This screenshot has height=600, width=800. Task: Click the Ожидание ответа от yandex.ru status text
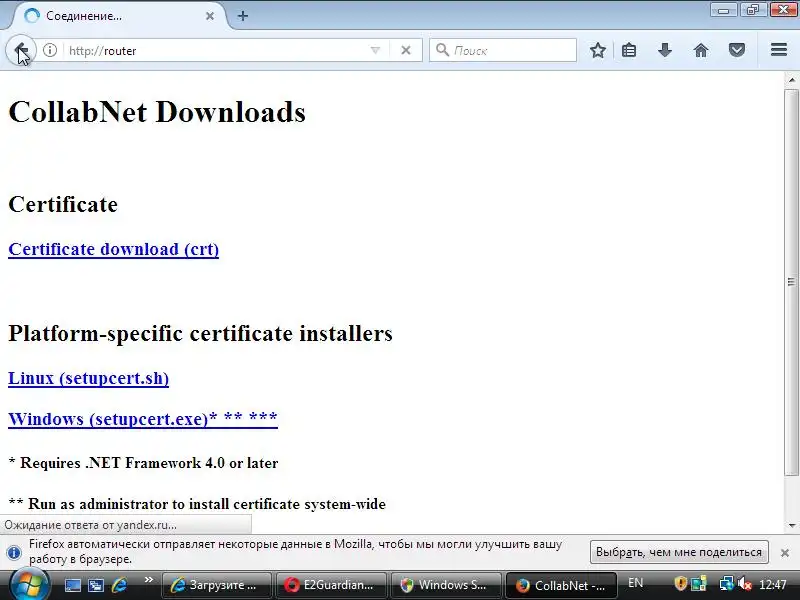click(90, 525)
